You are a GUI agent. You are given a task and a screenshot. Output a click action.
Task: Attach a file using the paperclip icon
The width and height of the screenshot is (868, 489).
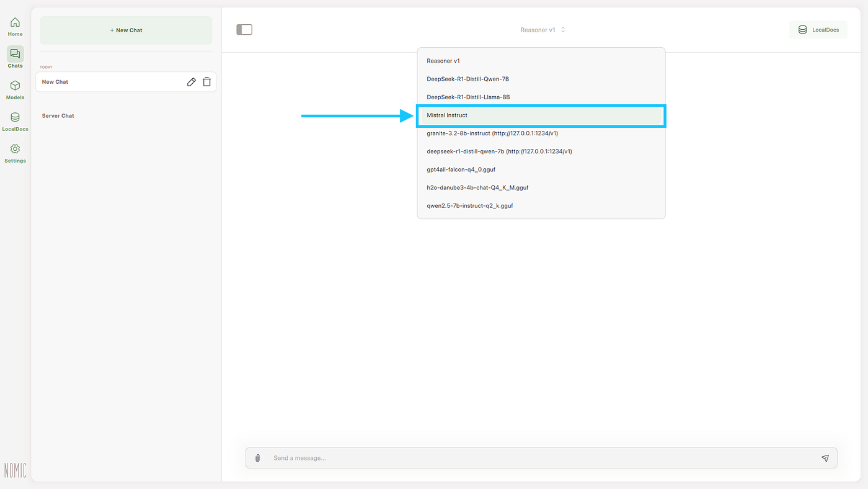click(x=257, y=458)
